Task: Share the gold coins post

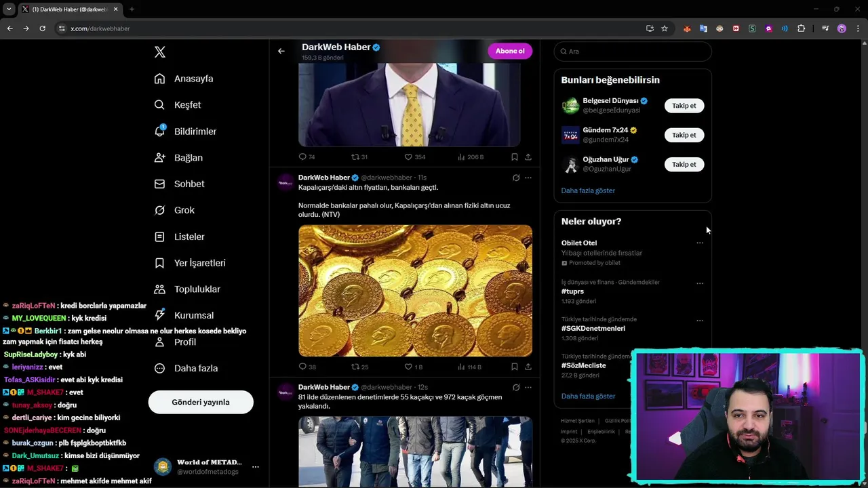Action: (528, 367)
